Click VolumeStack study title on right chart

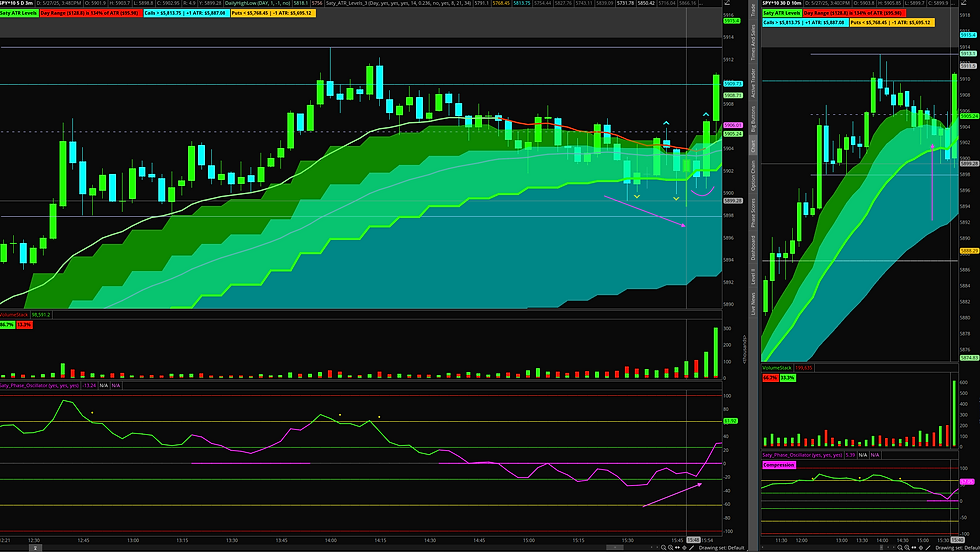778,368
